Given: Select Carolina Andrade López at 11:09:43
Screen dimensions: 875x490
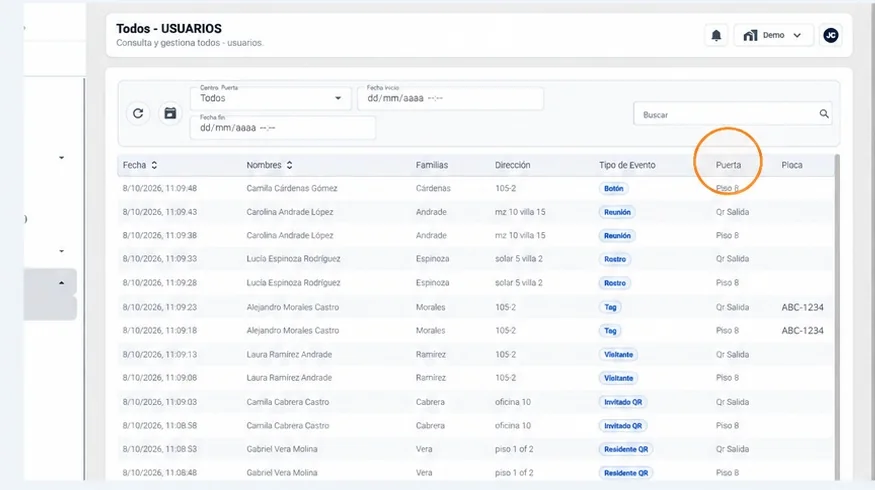Looking at the screenshot, I should 290,212.
